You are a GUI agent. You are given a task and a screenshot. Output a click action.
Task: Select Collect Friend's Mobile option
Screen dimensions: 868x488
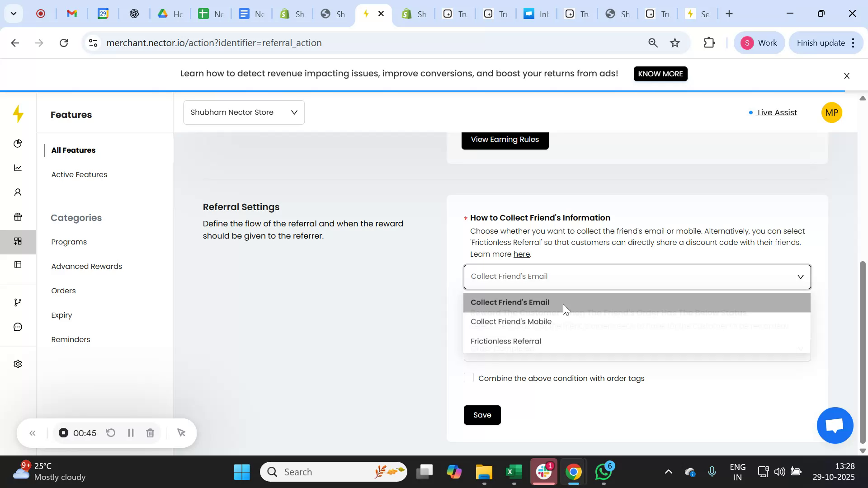click(x=511, y=321)
